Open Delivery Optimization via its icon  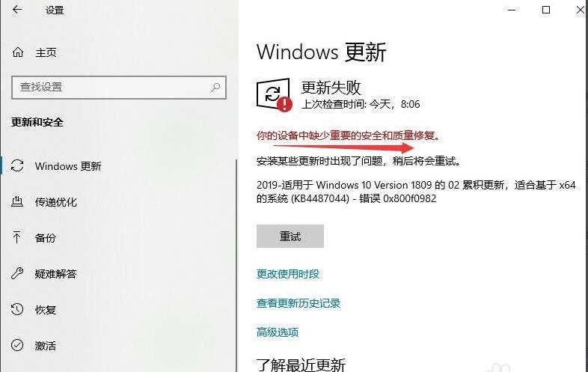pyautogui.click(x=17, y=201)
